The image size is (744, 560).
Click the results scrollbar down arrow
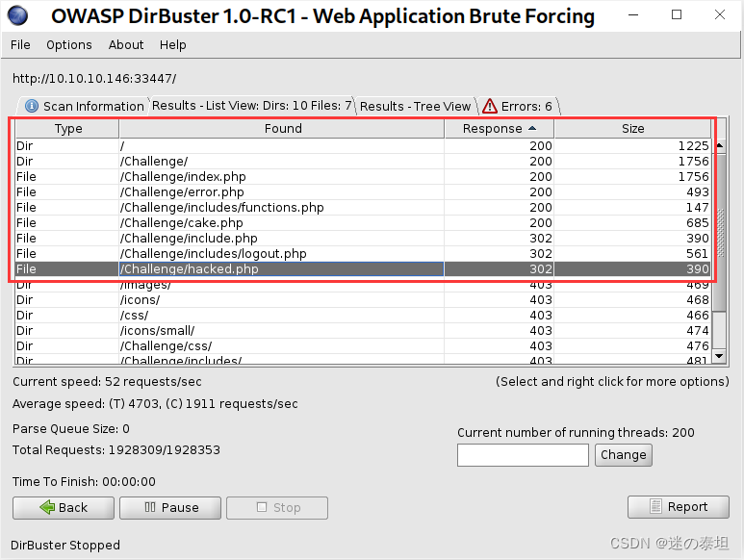[719, 356]
